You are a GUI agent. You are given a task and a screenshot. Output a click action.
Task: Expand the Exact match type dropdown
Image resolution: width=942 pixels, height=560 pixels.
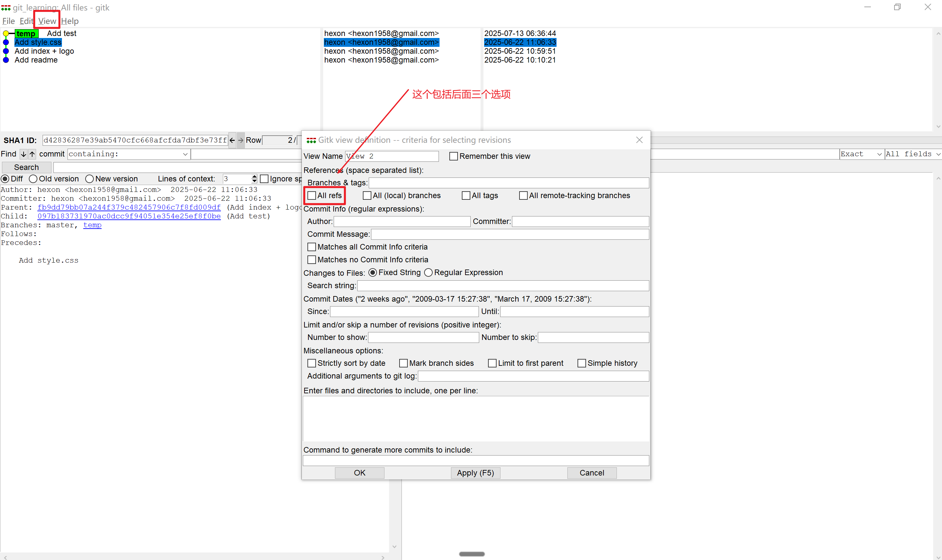(x=879, y=154)
